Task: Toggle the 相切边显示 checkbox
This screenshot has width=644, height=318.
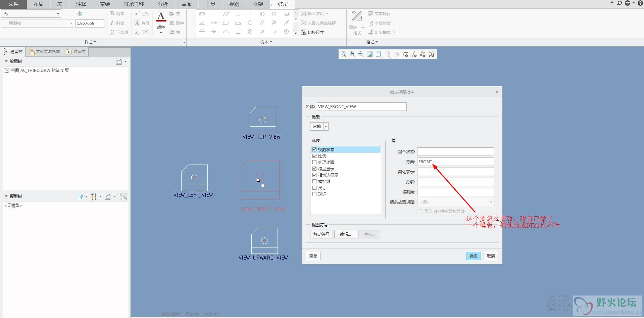Action: pos(314,175)
